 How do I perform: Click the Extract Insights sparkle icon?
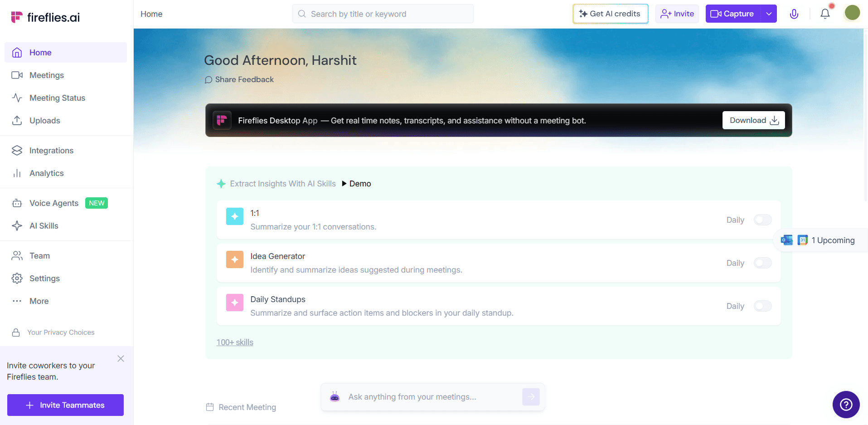(221, 184)
